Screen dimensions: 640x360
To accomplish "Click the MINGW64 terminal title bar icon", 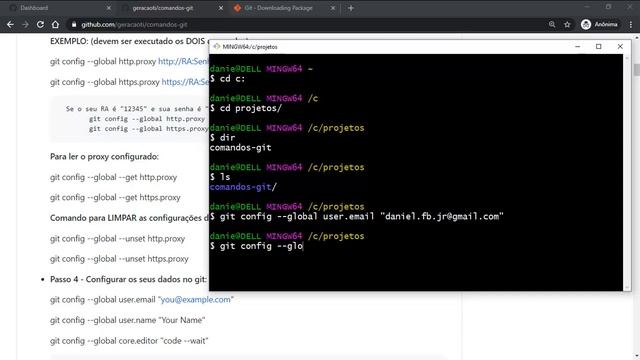I will pyautogui.click(x=217, y=47).
